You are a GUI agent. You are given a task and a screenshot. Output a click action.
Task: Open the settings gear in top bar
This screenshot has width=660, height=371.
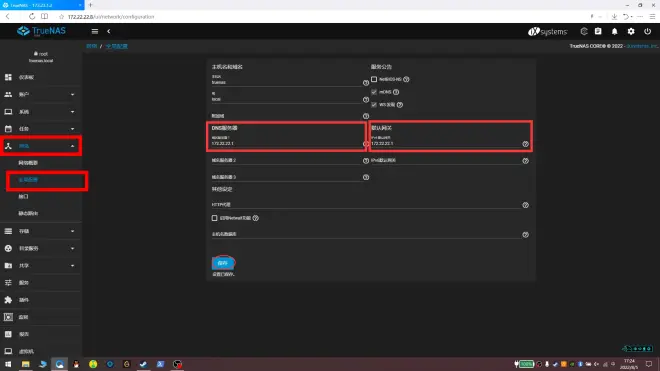pyautogui.click(x=631, y=31)
